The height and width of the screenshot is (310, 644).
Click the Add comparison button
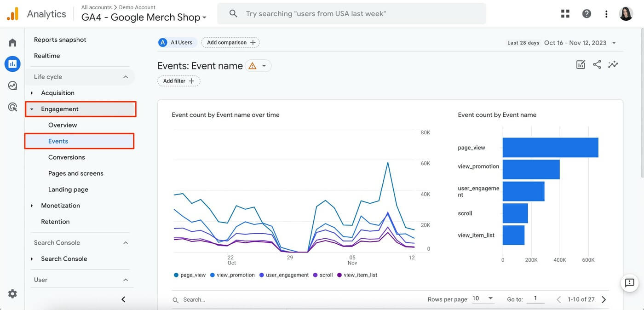230,42
